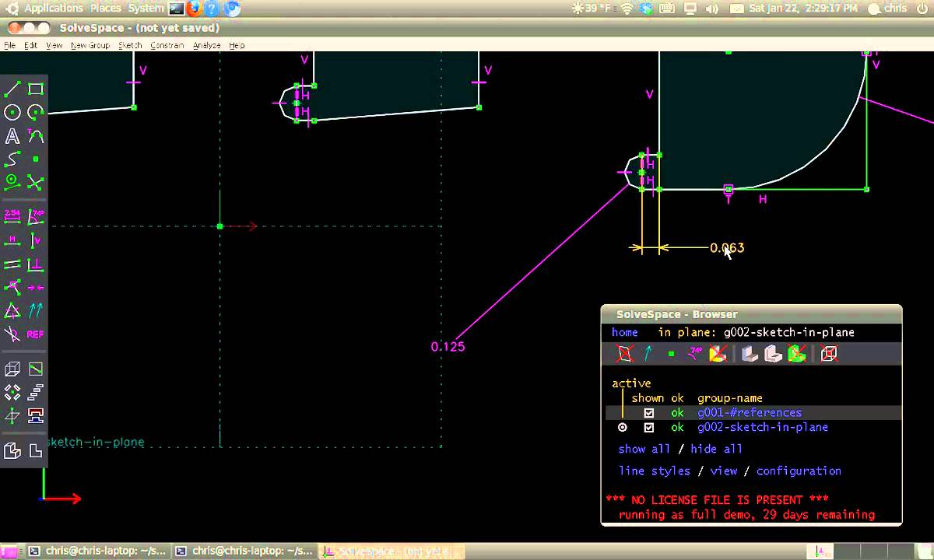The width and height of the screenshot is (934, 560).
Task: Create new extrude group icon
Action: click(12, 369)
